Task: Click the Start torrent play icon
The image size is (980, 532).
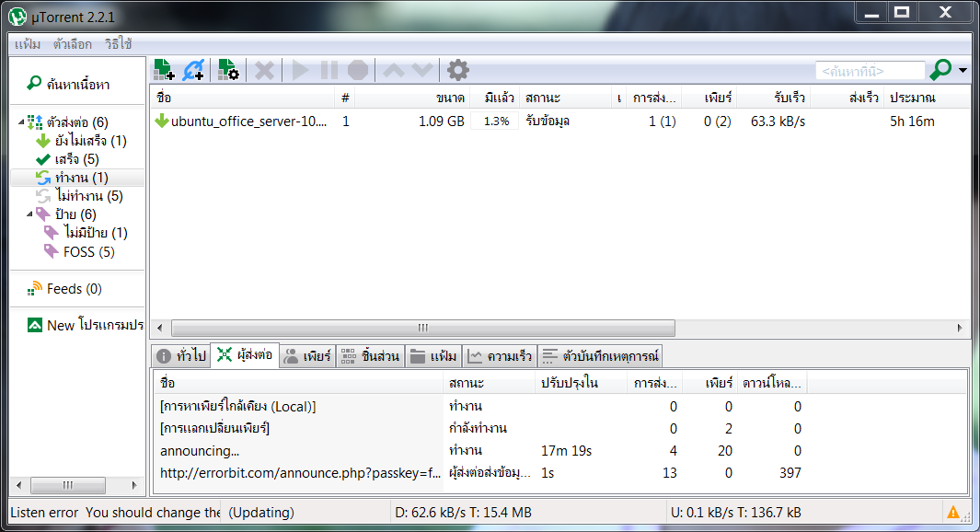Action: point(300,70)
